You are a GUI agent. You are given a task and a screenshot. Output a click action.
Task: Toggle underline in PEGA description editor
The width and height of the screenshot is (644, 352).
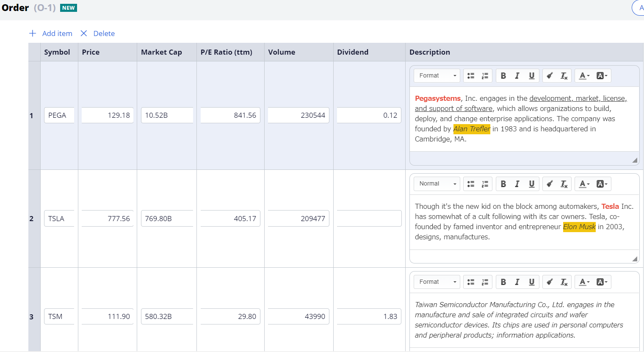pyautogui.click(x=531, y=76)
